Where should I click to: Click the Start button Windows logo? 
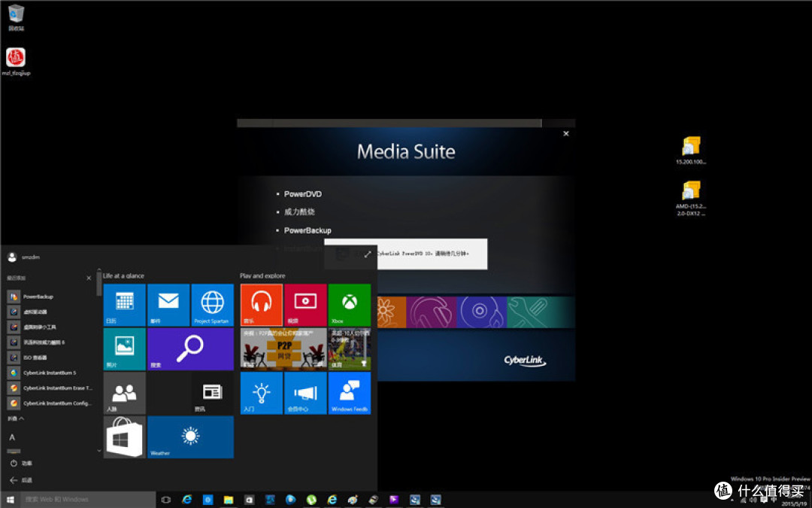click(x=11, y=500)
